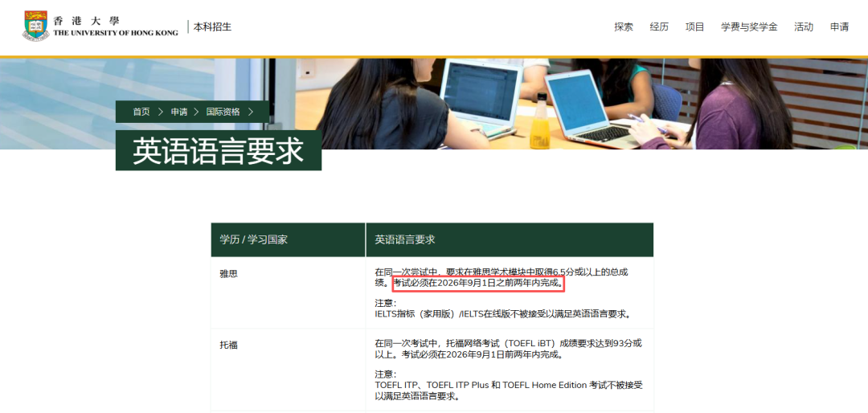
Task: Open the 项目 menu item
Action: (x=694, y=27)
